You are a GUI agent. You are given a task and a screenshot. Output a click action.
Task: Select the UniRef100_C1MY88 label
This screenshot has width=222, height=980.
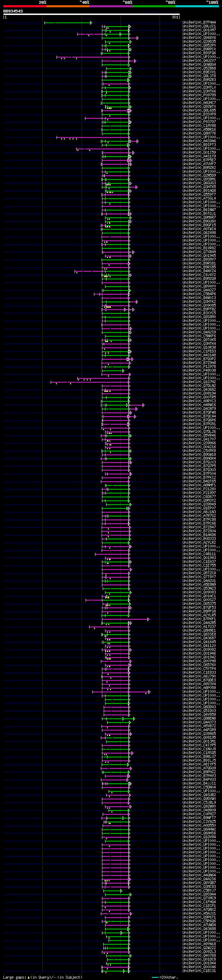199,126
